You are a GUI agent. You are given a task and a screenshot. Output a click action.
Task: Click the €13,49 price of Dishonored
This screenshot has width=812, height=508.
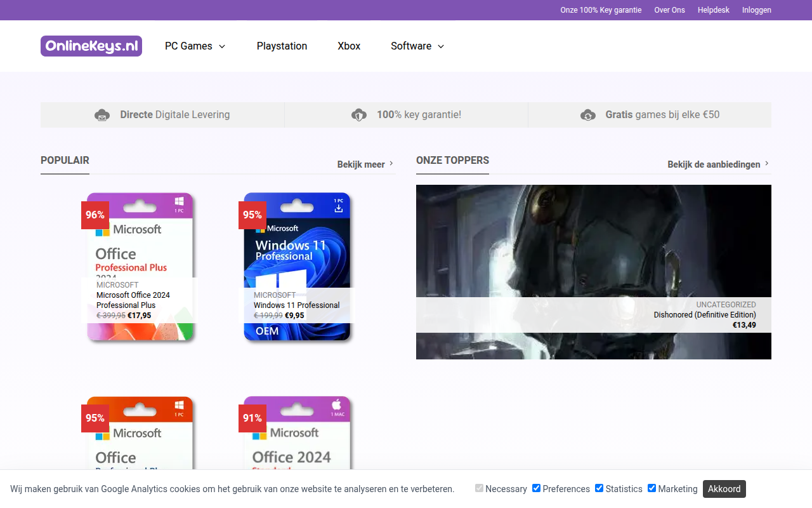[744, 325]
